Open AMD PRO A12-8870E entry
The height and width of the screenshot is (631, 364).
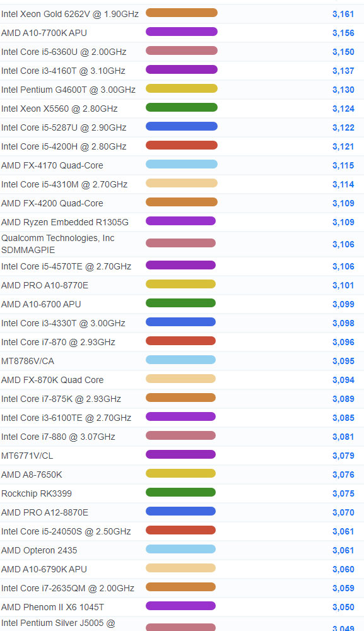pyautogui.click(x=45, y=512)
